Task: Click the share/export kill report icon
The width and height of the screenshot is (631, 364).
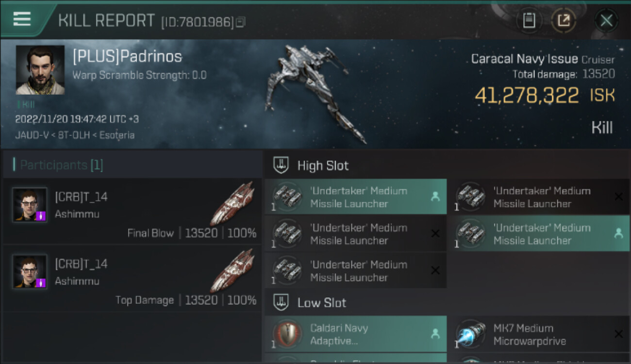Action: click(564, 20)
